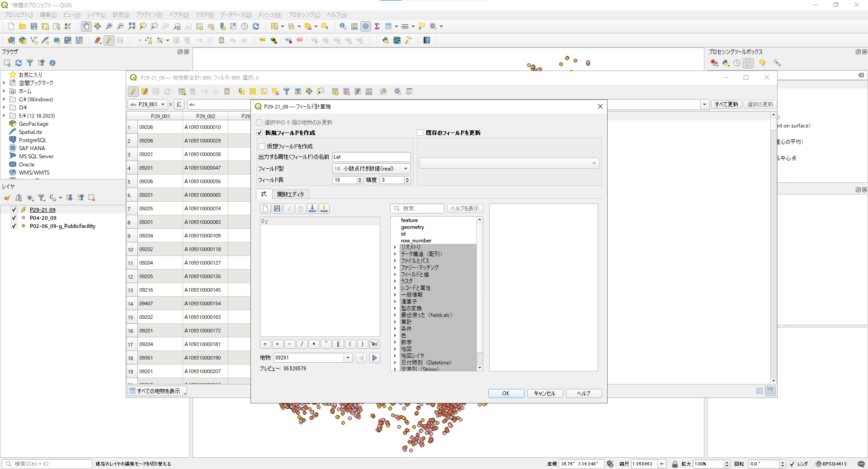Screen dimensions: 868x469
Task: Click the new expression file icon
Action: [x=265, y=208]
